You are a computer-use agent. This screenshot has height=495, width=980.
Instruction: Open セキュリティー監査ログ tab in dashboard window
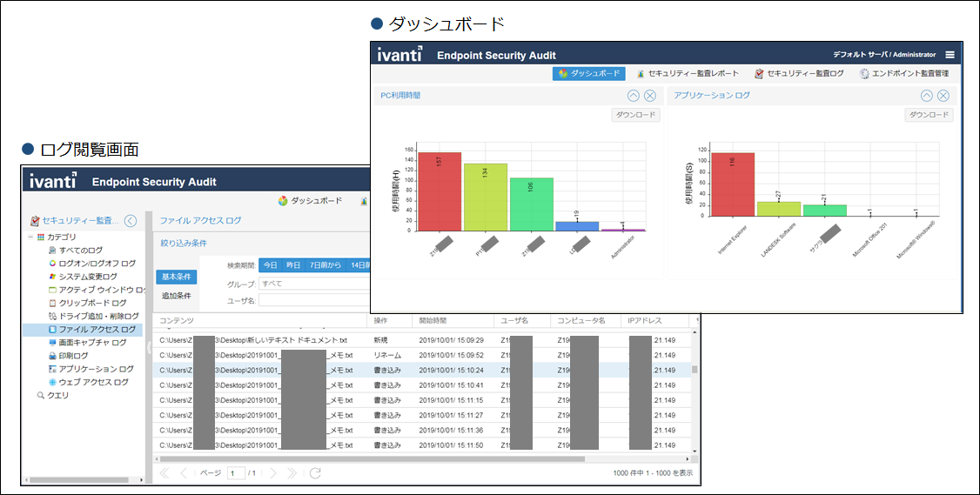(799, 74)
